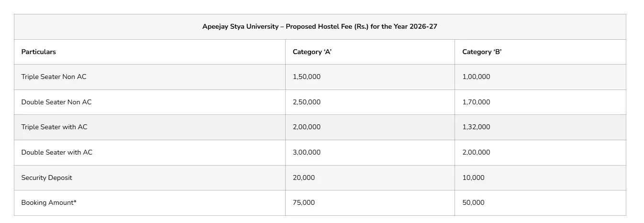
Task: Click the Category 'B' column header
Action: click(x=481, y=52)
